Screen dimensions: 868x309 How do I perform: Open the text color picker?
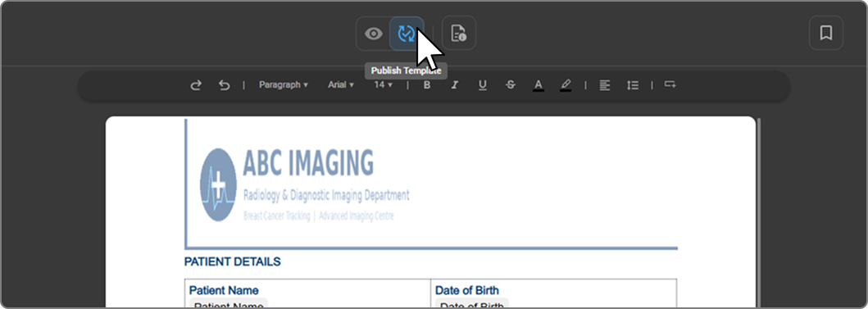pyautogui.click(x=538, y=85)
